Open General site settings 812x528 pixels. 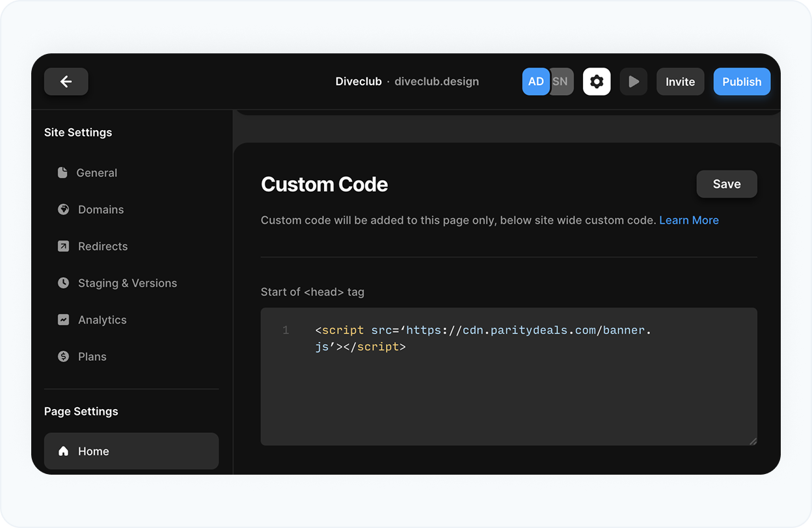[x=96, y=172]
